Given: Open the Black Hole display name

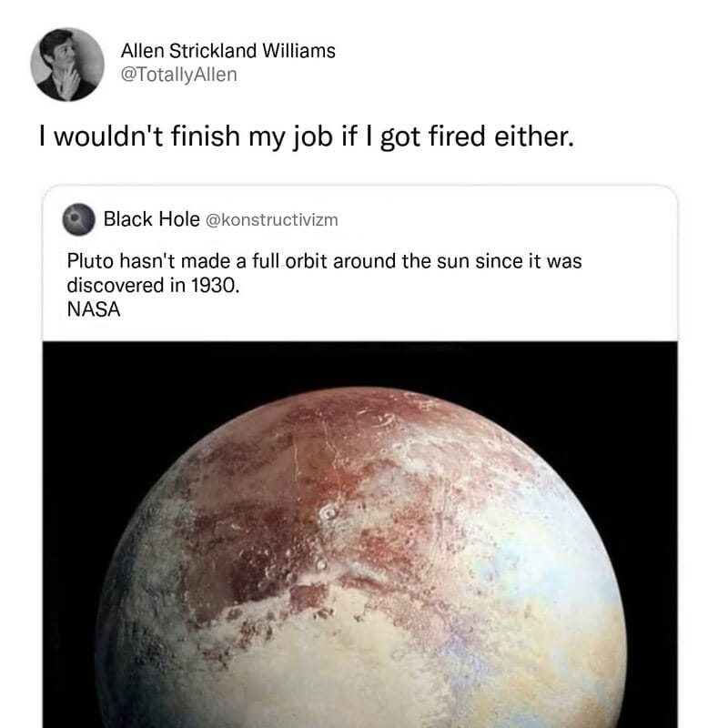Looking at the screenshot, I should (x=151, y=219).
